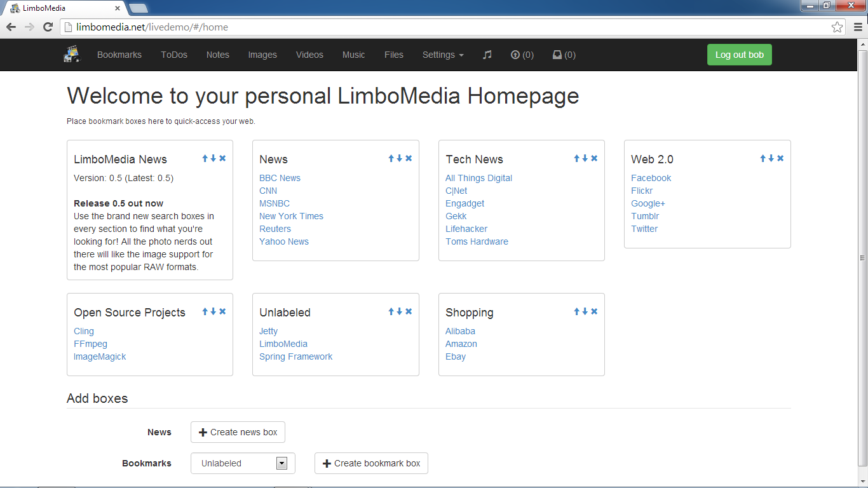
Task: Bookmark this page with the star icon
Action: coord(837,27)
